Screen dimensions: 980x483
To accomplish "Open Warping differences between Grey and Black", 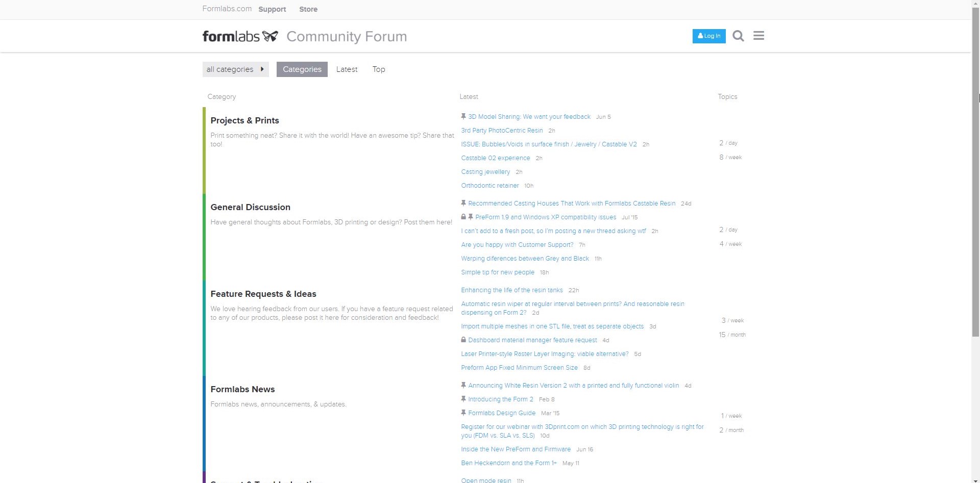I will (x=525, y=259).
